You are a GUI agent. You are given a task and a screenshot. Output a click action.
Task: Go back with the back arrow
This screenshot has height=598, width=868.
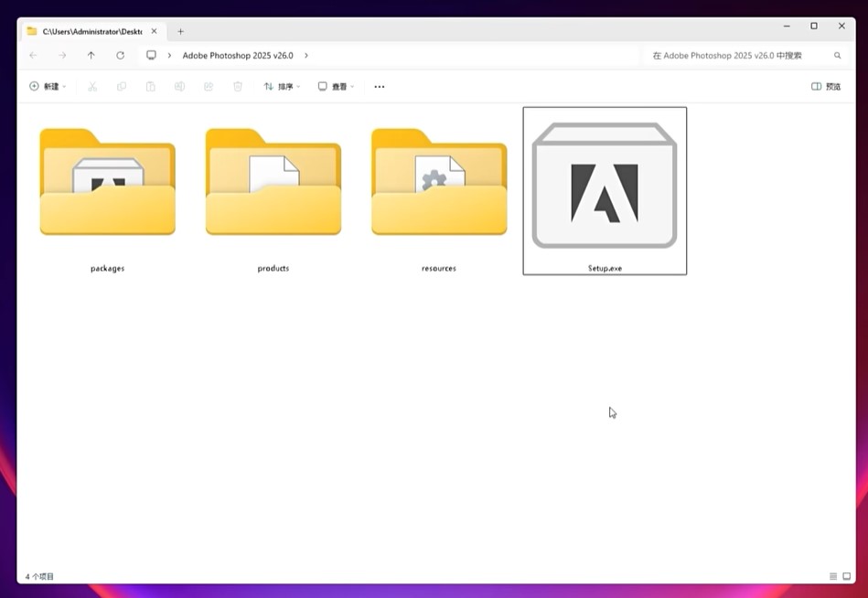(33, 55)
